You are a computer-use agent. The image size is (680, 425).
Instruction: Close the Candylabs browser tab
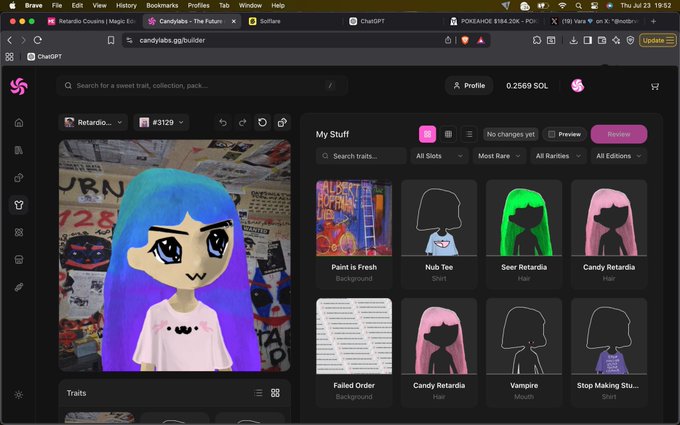pyautogui.click(x=234, y=21)
